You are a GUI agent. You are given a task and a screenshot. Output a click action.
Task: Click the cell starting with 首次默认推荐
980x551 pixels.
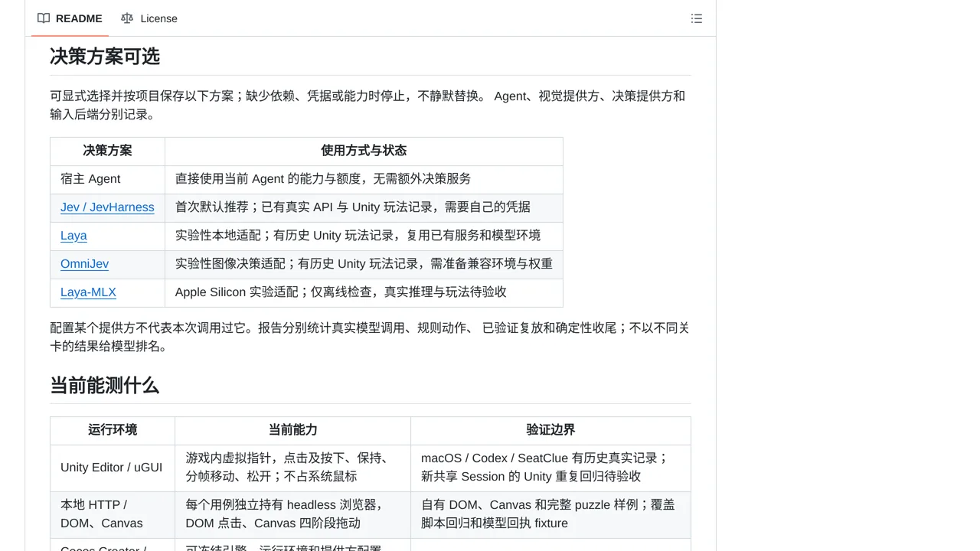tap(364, 207)
